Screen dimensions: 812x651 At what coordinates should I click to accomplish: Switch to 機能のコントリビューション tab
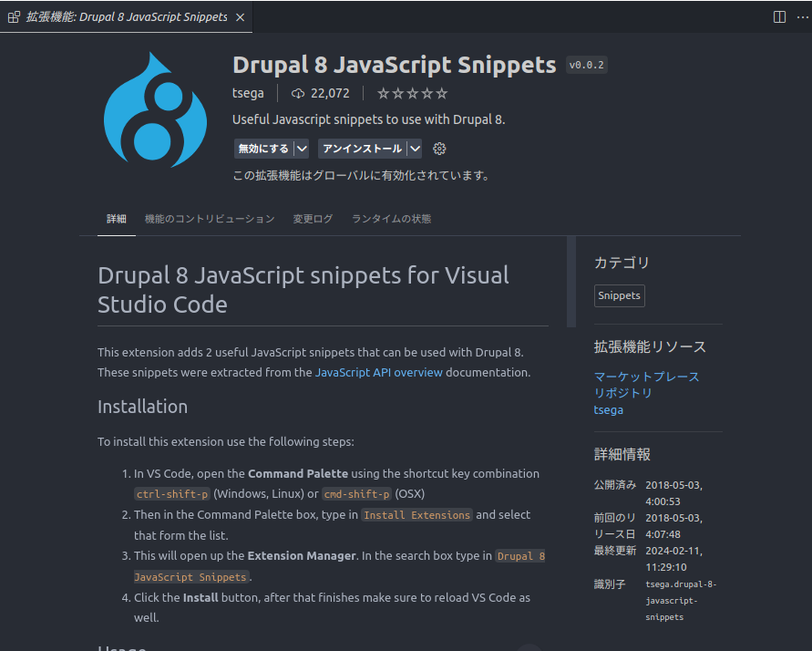click(x=210, y=219)
